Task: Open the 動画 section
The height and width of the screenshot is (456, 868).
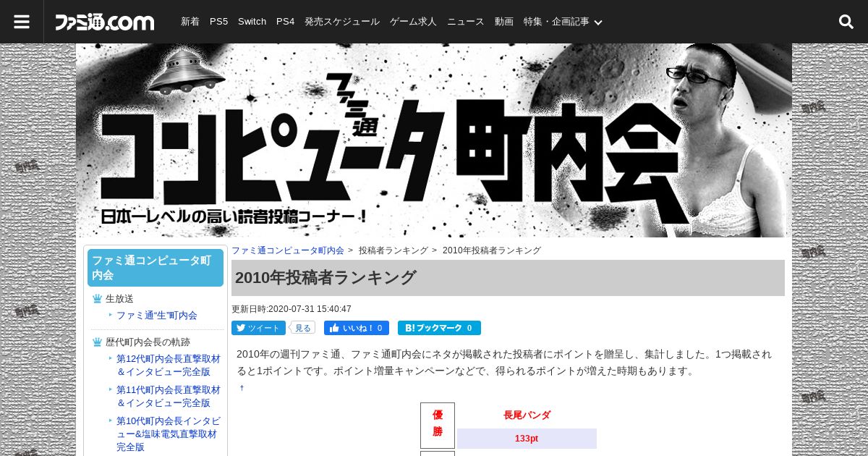Action: tap(504, 22)
